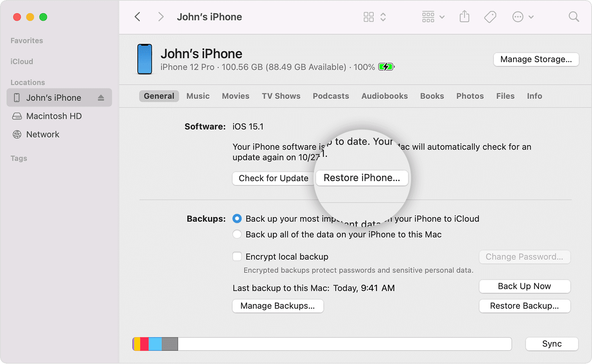Click the yellow minimize window button
This screenshot has height=364, width=592.
(30, 17)
